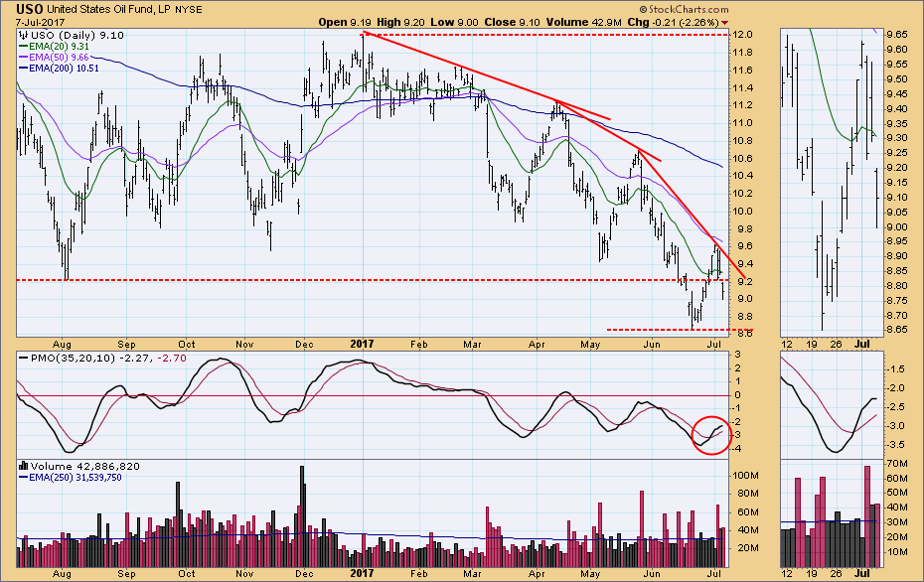Image resolution: width=924 pixels, height=582 pixels.
Task: Select the High 9.20 value
Action: 400,23
